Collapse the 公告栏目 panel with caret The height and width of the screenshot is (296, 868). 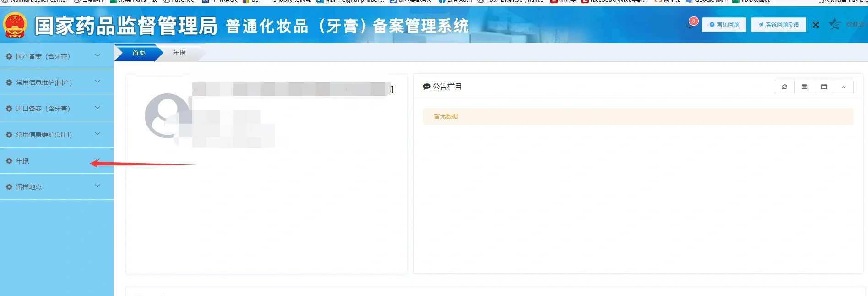pyautogui.click(x=844, y=87)
